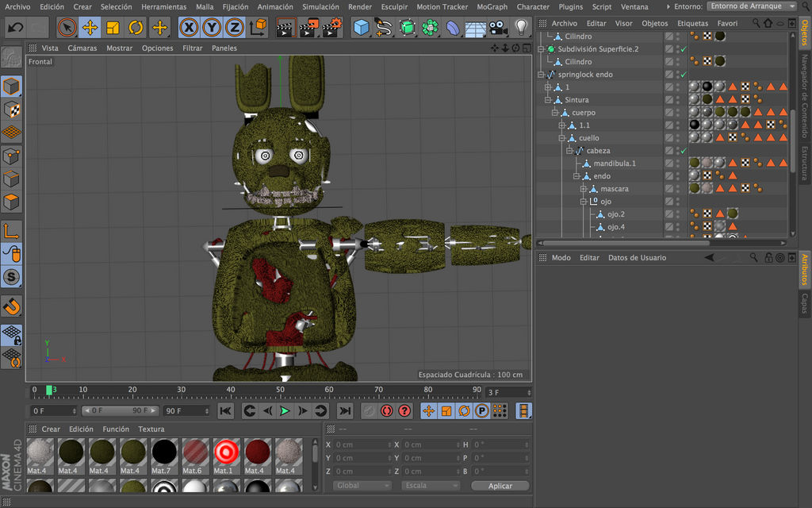Open the Herramientas menu
The image size is (812, 508).
tap(163, 6)
